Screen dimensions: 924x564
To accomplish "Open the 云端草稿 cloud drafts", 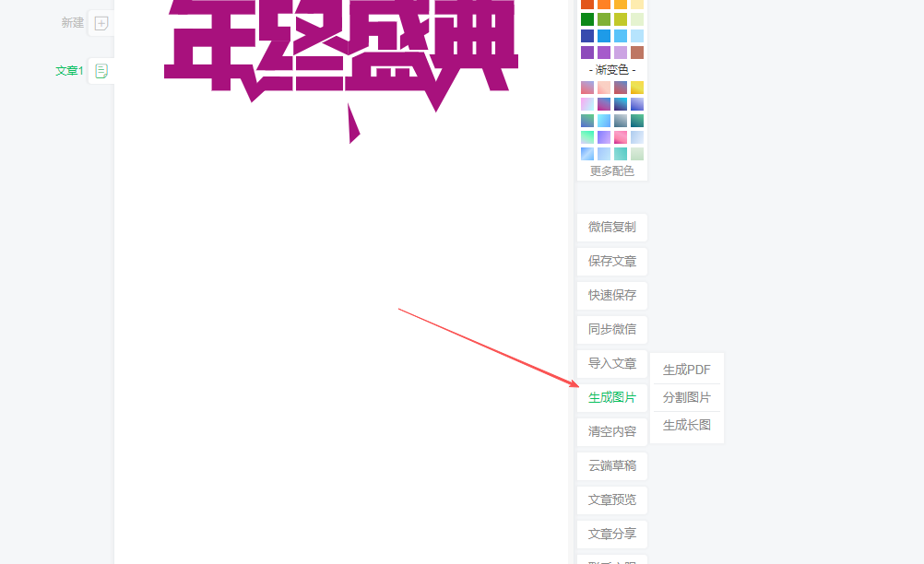I will 611,465.
